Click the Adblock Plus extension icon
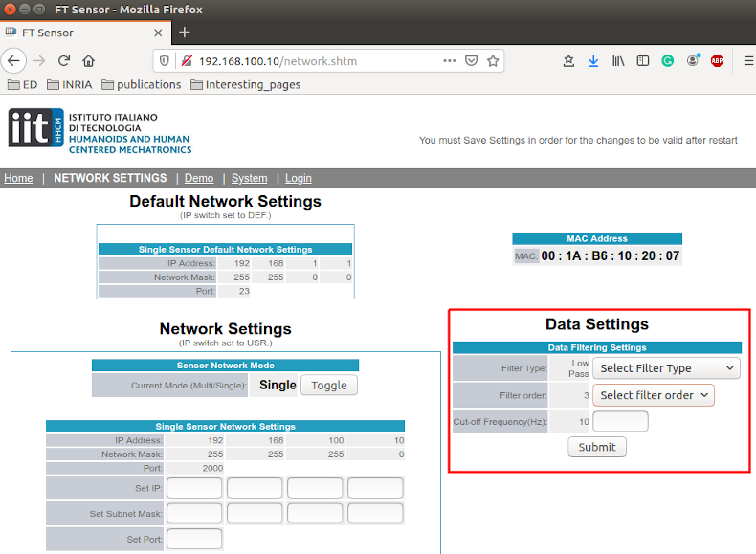Image resolution: width=756 pixels, height=554 pixels. (x=717, y=60)
